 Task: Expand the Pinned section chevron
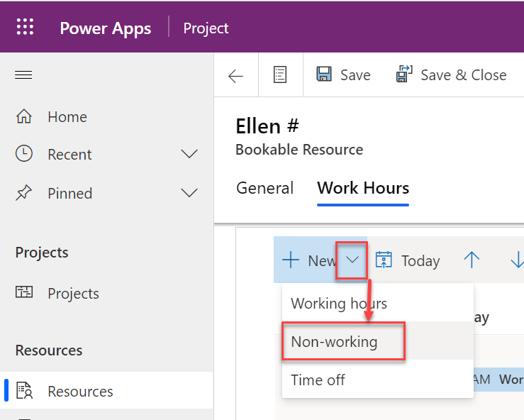[189, 193]
